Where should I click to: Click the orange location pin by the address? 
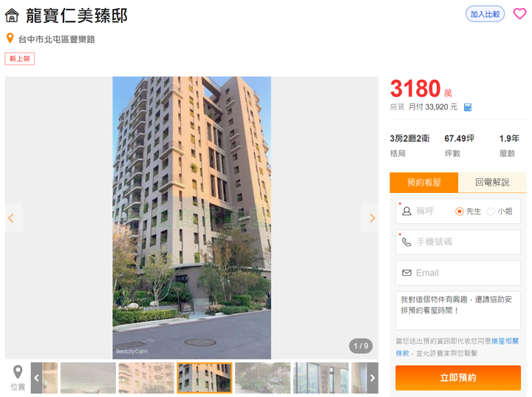pos(10,38)
